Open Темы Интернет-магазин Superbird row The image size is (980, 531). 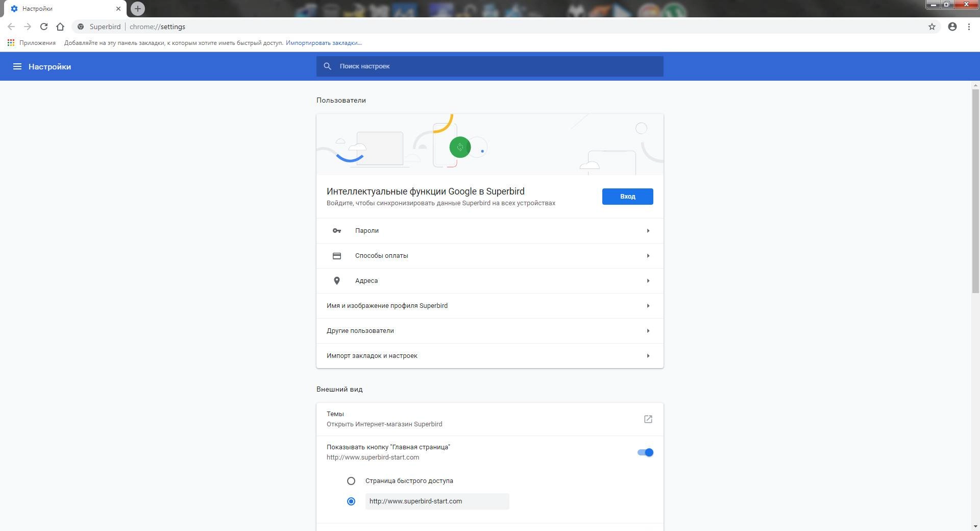(x=490, y=419)
